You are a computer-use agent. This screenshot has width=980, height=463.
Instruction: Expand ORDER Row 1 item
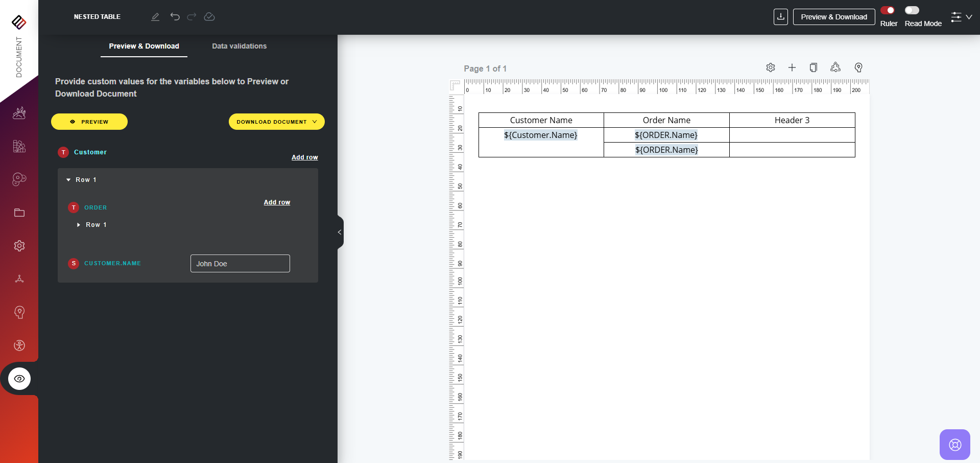[79, 225]
